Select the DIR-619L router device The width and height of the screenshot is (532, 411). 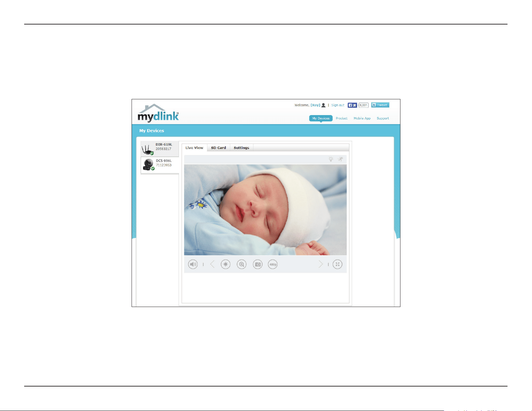[x=160, y=149]
